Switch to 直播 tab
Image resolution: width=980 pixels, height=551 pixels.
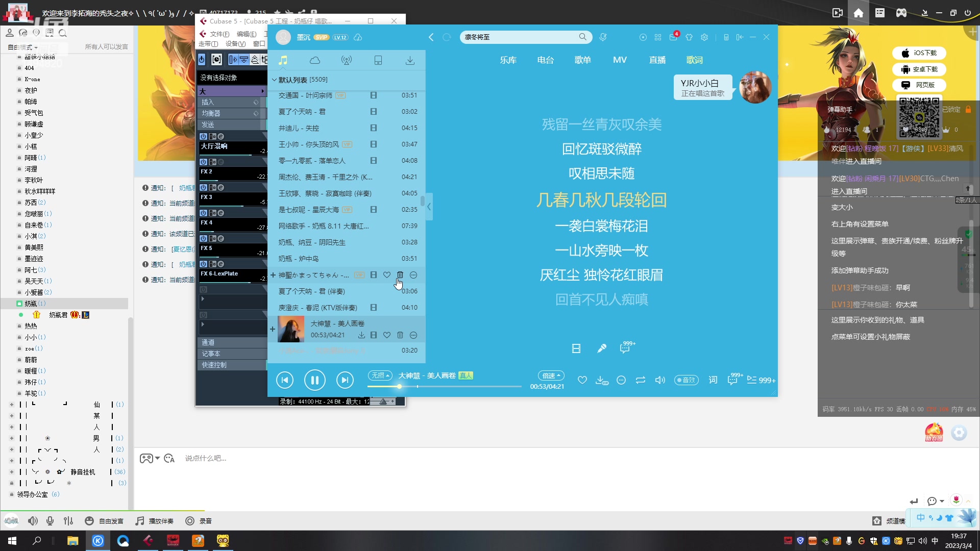click(657, 60)
